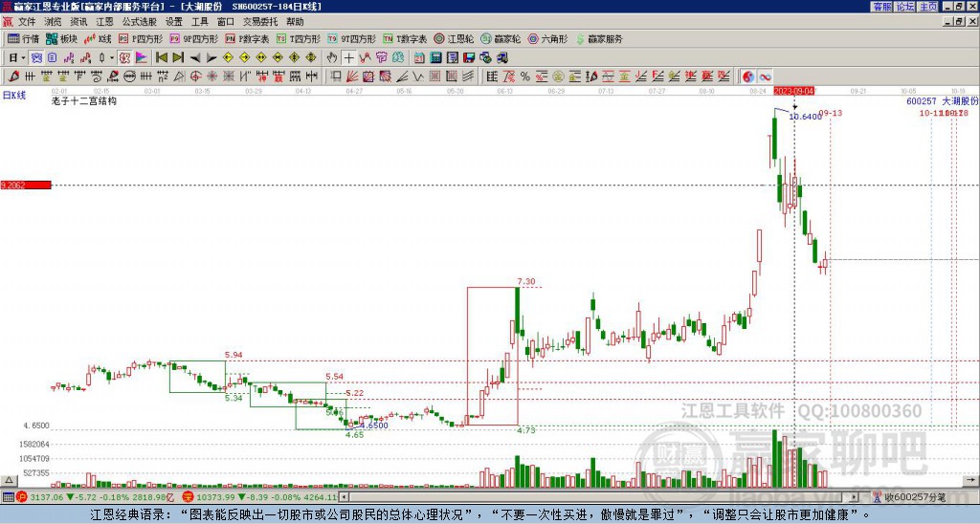Select the pencil drawing tool
Image resolution: width=980 pixels, height=524 pixels.
coord(12,76)
